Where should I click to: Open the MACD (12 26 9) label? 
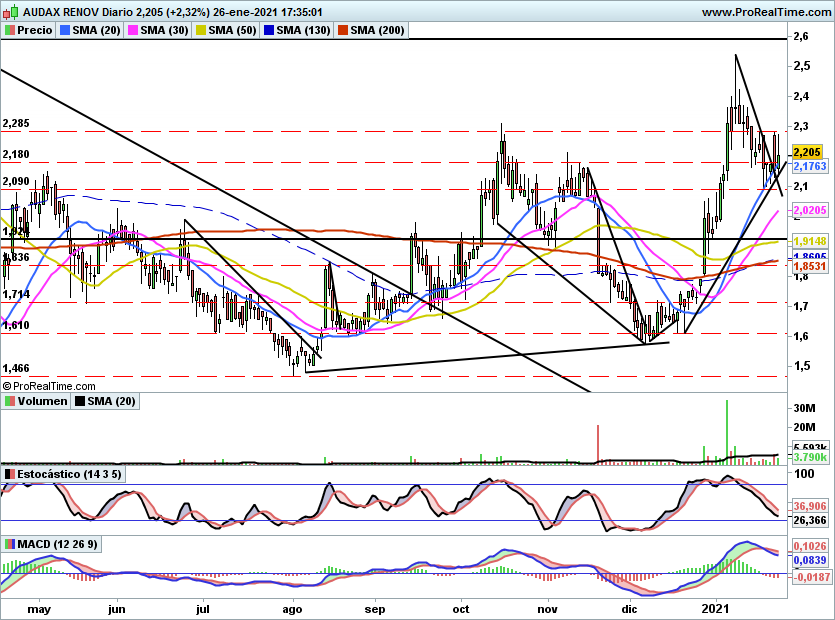pyautogui.click(x=58, y=544)
